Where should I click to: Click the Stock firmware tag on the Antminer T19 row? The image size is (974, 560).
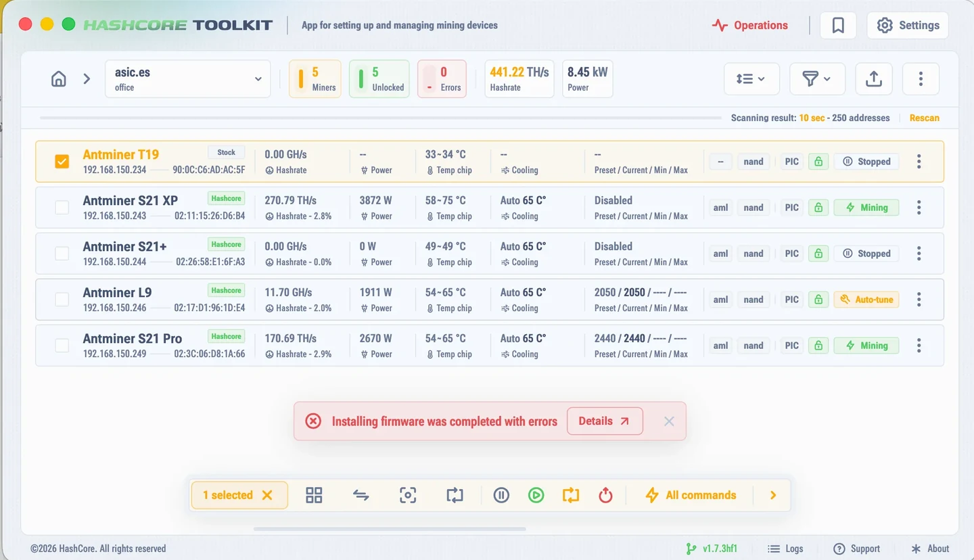tap(227, 152)
